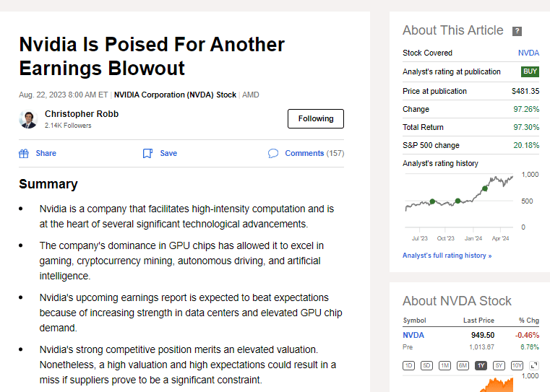This screenshot has width=550, height=392.
Task: Switch chart to the 10Y range
Action: [x=517, y=365]
